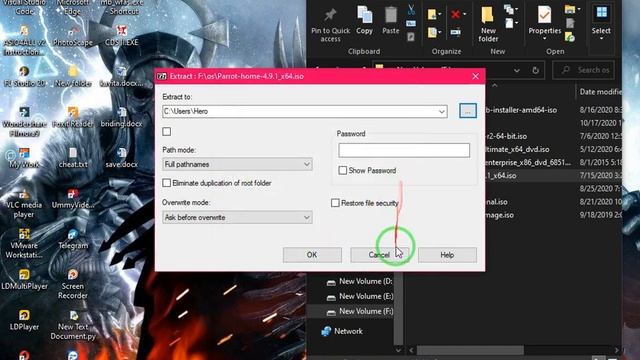Check the Show Password box
The image size is (640, 360).
coord(342,171)
